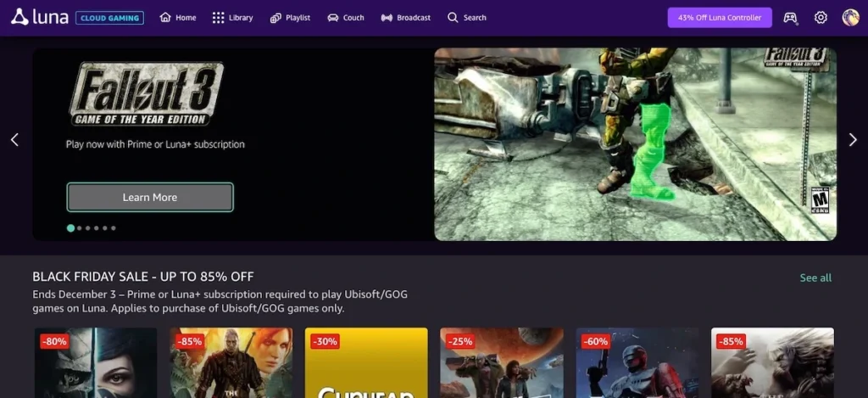Click the Fallout 3 Game of the Year logo

click(147, 93)
